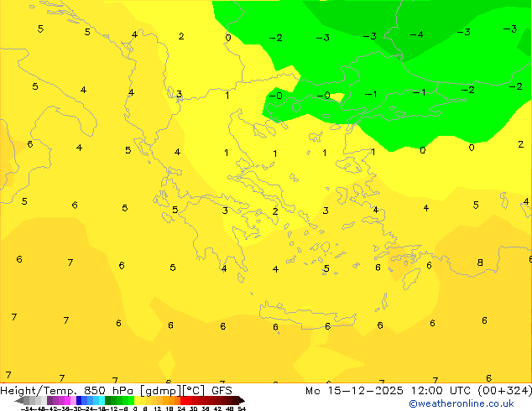Click the gray left arrow of the color scale
Image resolution: width=532 pixels, height=411 pixels.
19,400
